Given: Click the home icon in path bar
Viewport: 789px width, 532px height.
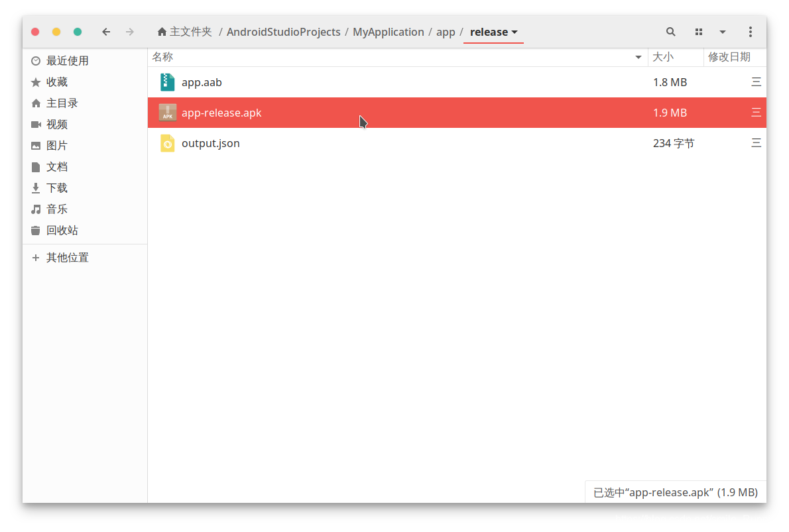Looking at the screenshot, I should click(162, 32).
